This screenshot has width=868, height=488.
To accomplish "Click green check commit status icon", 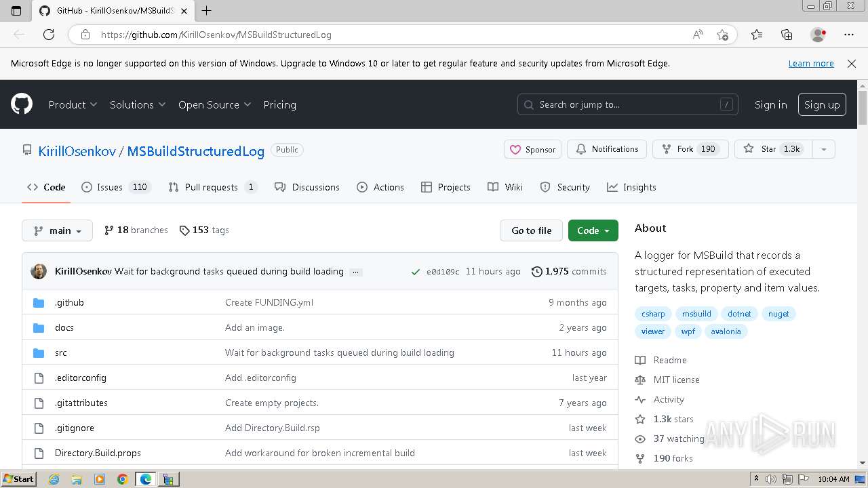I will coord(416,272).
